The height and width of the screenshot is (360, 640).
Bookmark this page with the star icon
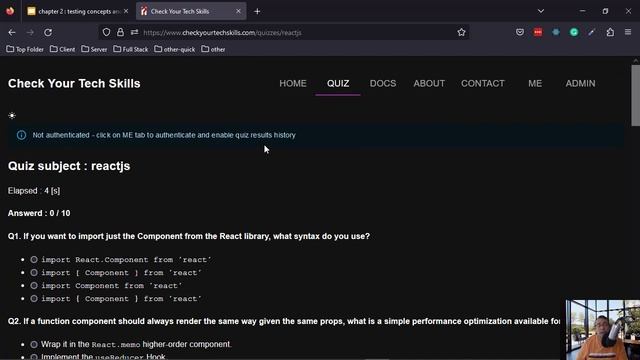461,32
